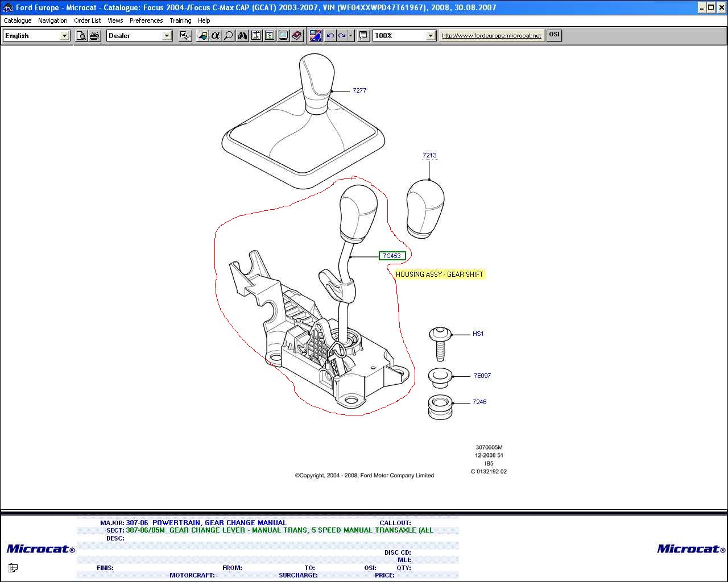The width and height of the screenshot is (728, 582).
Task: Click the alpha symbol icon
Action: point(216,36)
